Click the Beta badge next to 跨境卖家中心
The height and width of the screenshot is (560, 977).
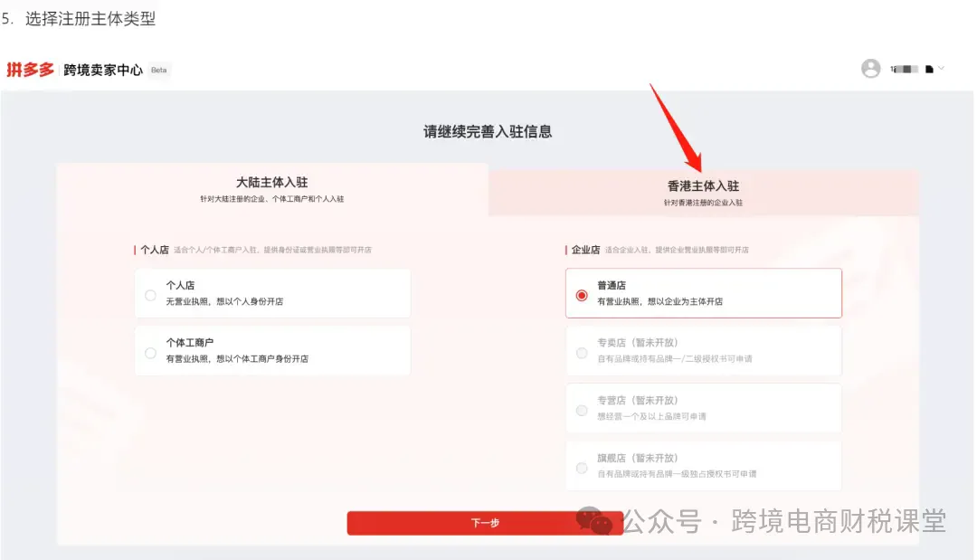157,71
